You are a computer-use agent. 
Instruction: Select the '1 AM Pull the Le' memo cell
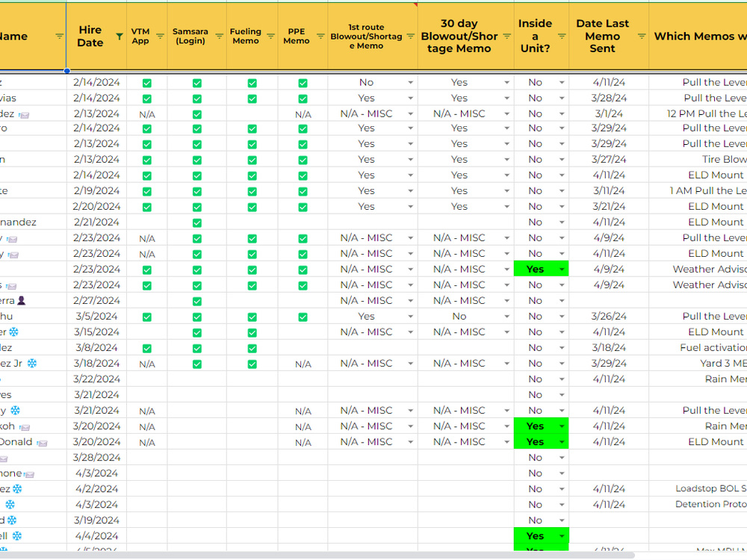698,191
